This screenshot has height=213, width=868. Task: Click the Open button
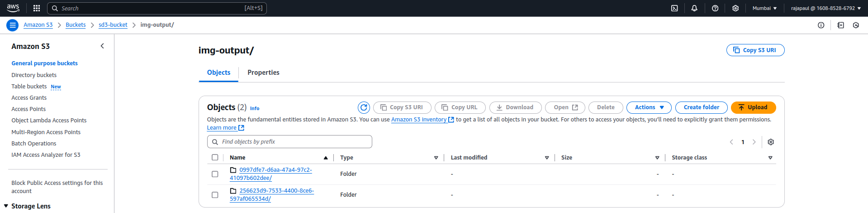(565, 107)
